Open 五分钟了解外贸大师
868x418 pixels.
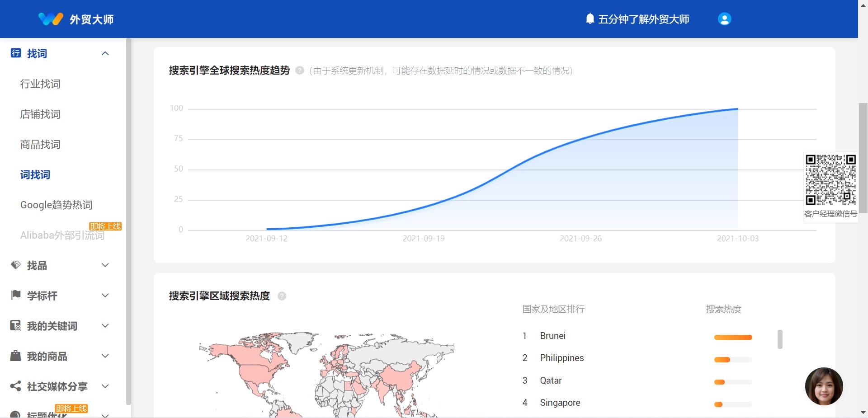643,19
